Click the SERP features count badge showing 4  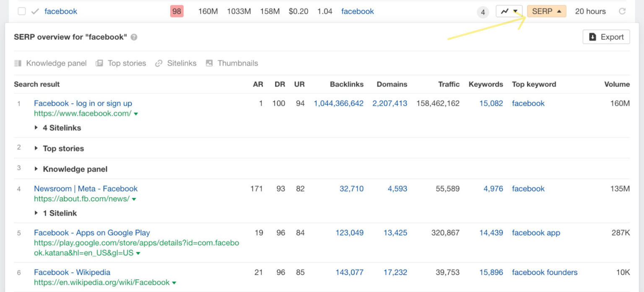pyautogui.click(x=483, y=12)
